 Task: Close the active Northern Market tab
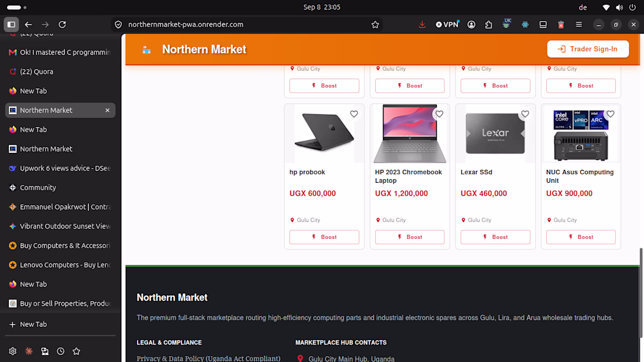[107, 110]
